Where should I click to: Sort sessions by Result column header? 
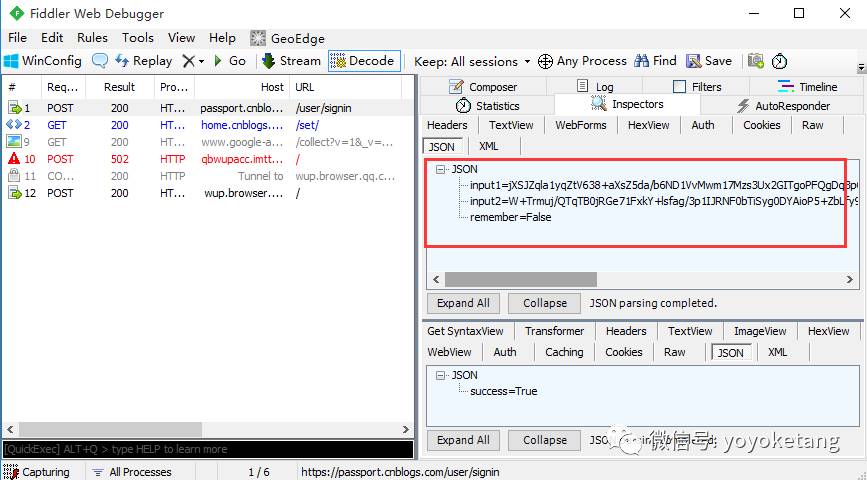pyautogui.click(x=119, y=87)
